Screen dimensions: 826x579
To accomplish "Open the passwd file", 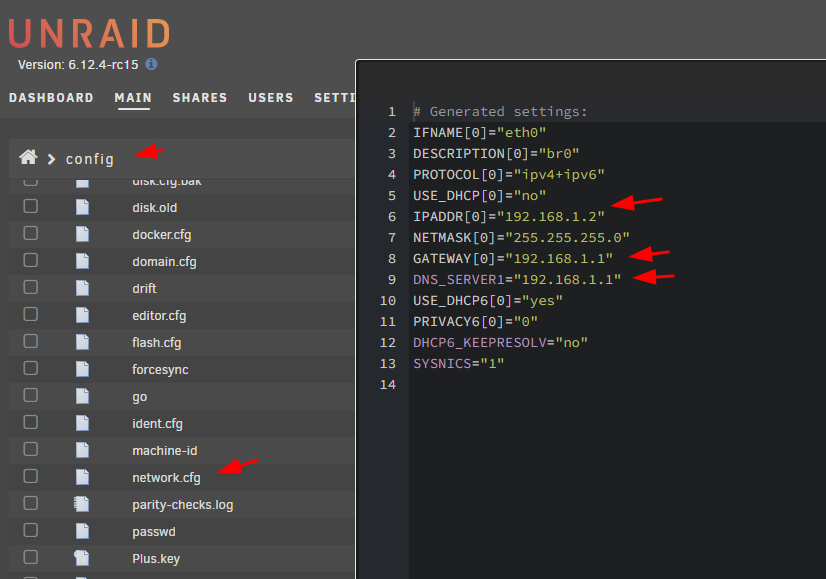I will click(x=154, y=532).
